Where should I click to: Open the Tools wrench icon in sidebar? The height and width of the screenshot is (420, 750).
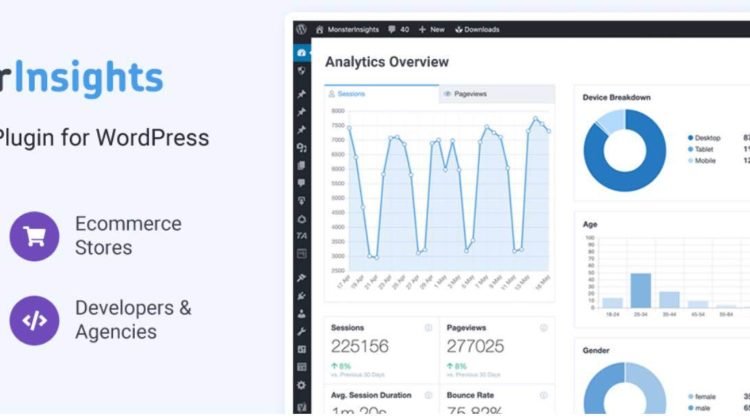pyautogui.click(x=301, y=332)
